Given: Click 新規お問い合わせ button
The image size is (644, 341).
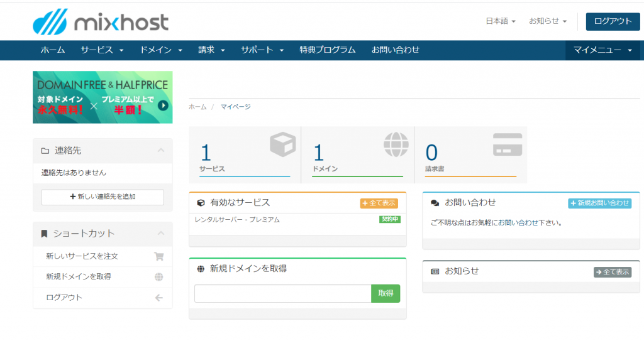Looking at the screenshot, I should click(599, 203).
